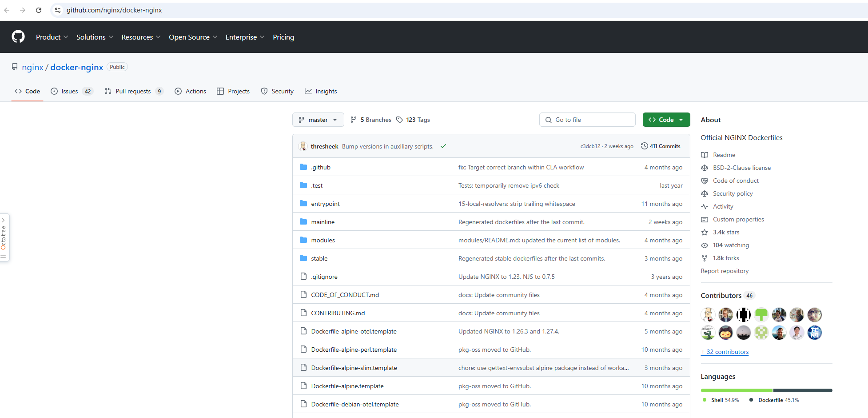
Task: Click the Languages usage bar
Action: 766,390
